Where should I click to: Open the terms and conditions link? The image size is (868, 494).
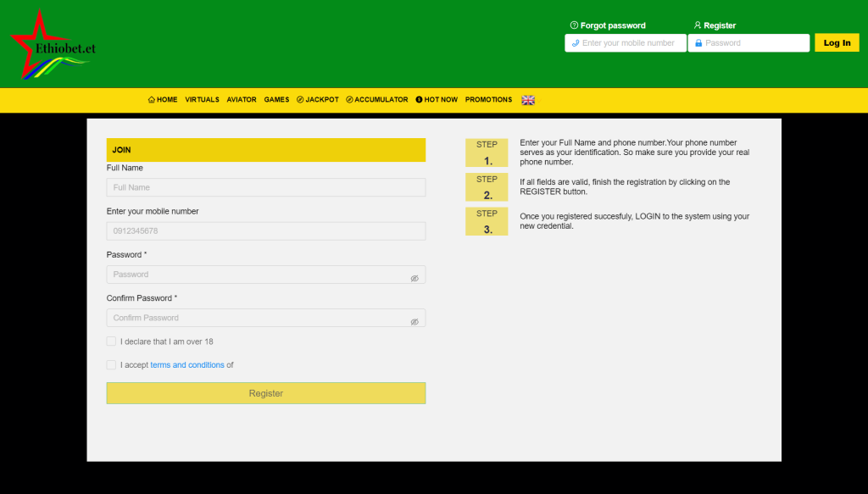187,365
